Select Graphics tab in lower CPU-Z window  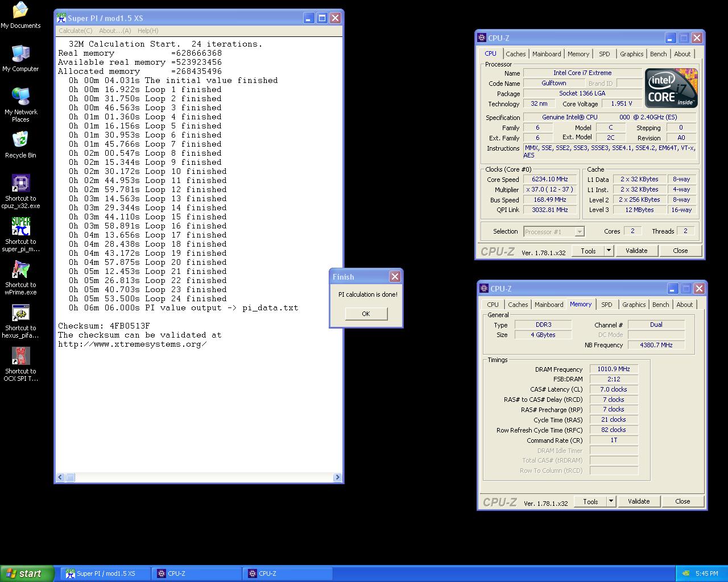(x=634, y=305)
